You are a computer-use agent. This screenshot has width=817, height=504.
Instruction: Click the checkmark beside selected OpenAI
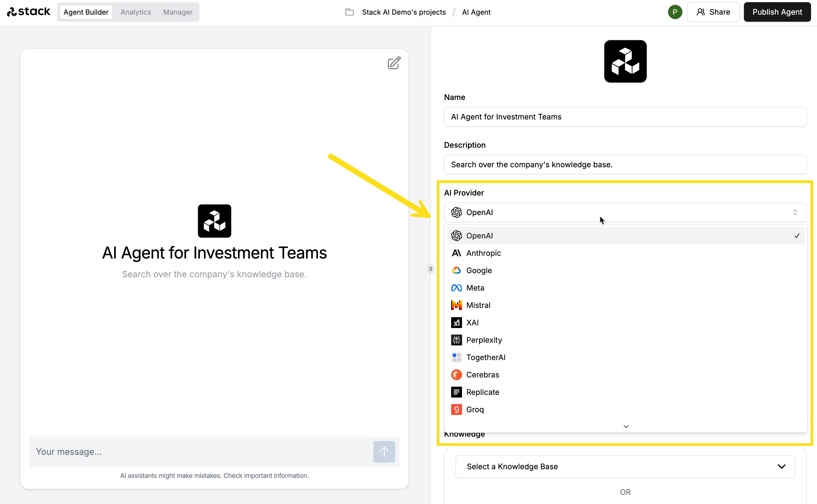point(797,236)
